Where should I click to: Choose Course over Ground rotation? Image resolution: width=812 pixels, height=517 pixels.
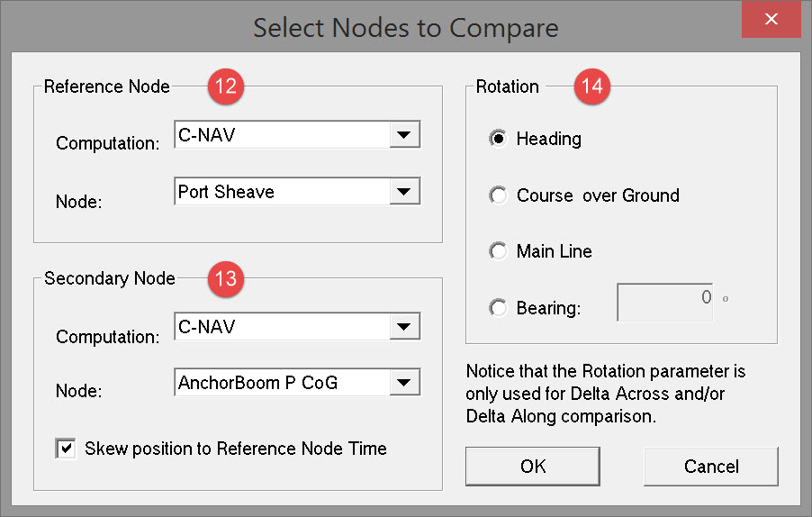point(498,195)
